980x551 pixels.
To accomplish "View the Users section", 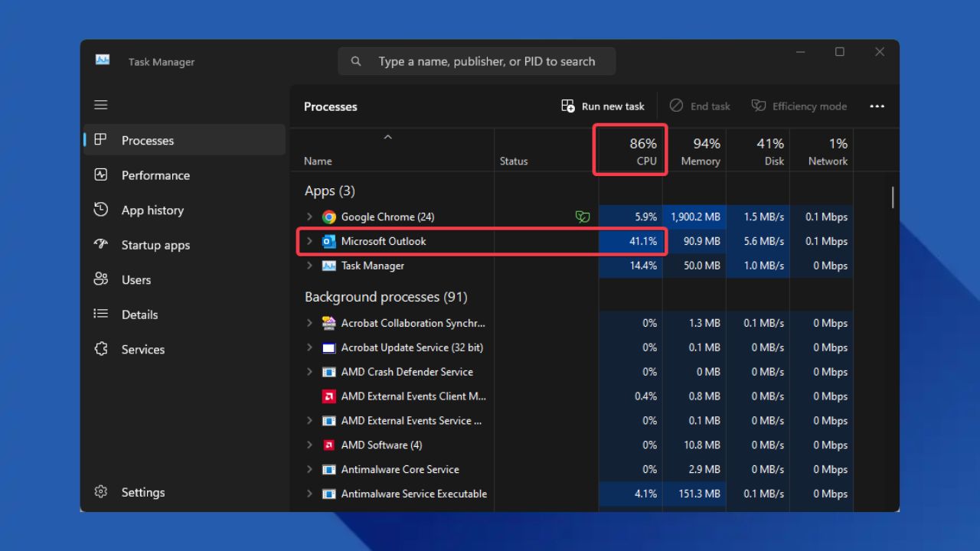I will (x=136, y=279).
